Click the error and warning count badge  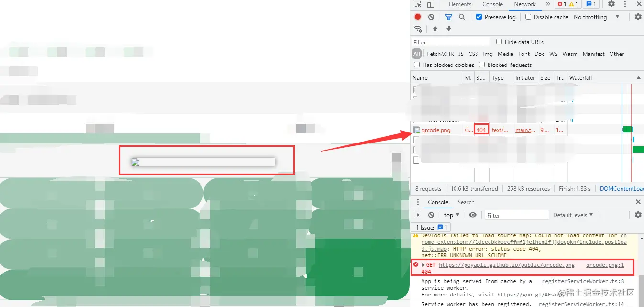tap(568, 4)
